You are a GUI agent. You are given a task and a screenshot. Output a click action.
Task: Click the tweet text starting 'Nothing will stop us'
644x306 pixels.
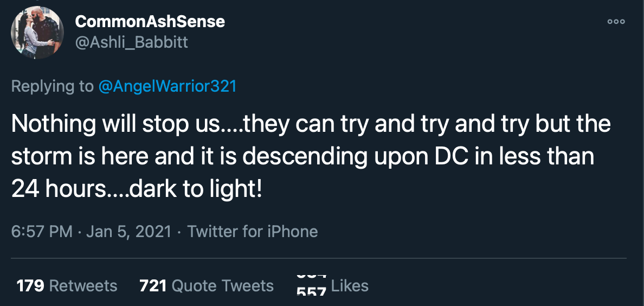(x=310, y=124)
